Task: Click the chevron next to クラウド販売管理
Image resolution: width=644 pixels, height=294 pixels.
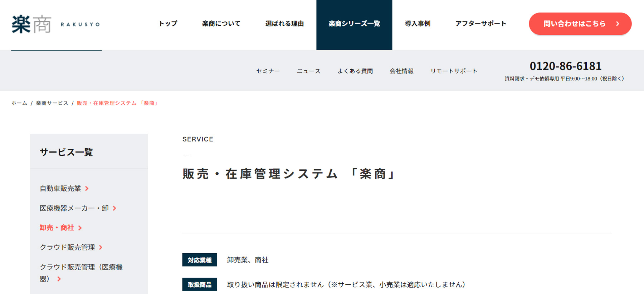Action: (x=101, y=247)
